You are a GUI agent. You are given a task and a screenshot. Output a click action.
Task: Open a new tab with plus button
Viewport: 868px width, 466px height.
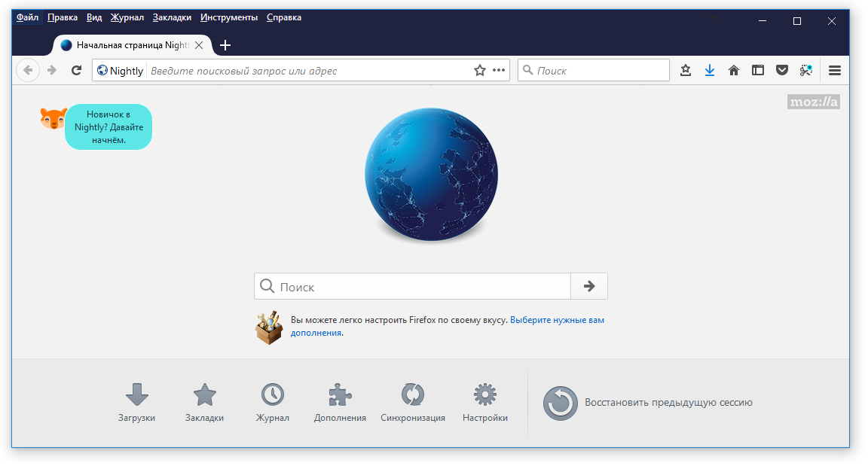point(225,45)
